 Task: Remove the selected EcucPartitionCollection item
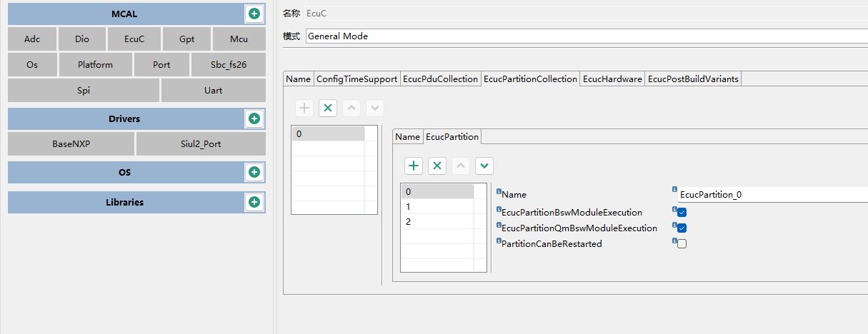pos(328,108)
